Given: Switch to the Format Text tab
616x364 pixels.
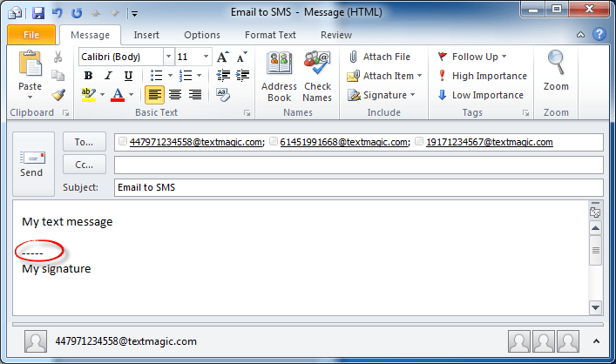Looking at the screenshot, I should coord(270,35).
